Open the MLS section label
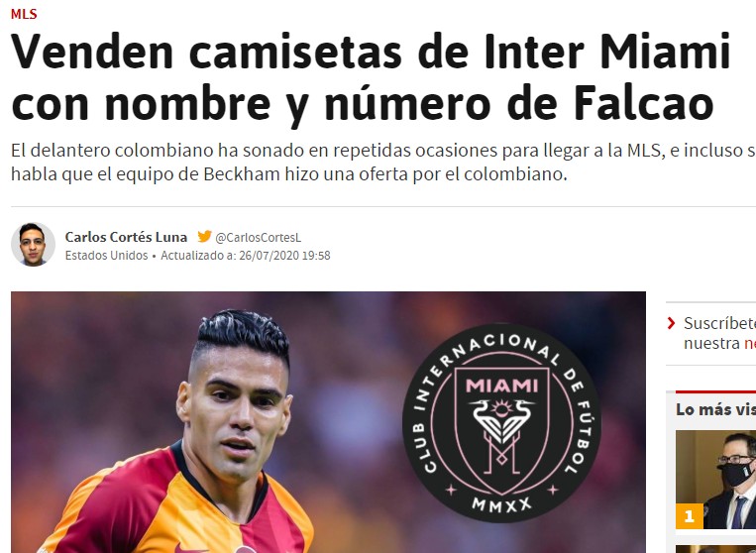The height and width of the screenshot is (553, 756). point(24,14)
